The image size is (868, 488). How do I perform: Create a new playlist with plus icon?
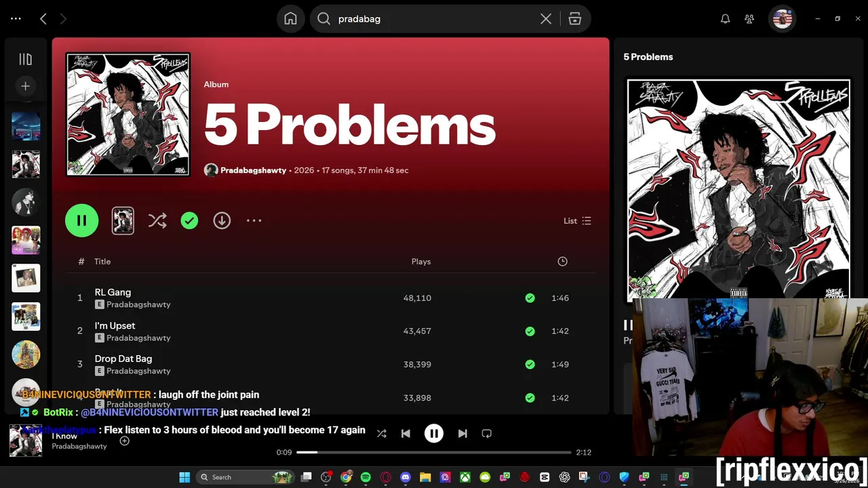tap(25, 86)
